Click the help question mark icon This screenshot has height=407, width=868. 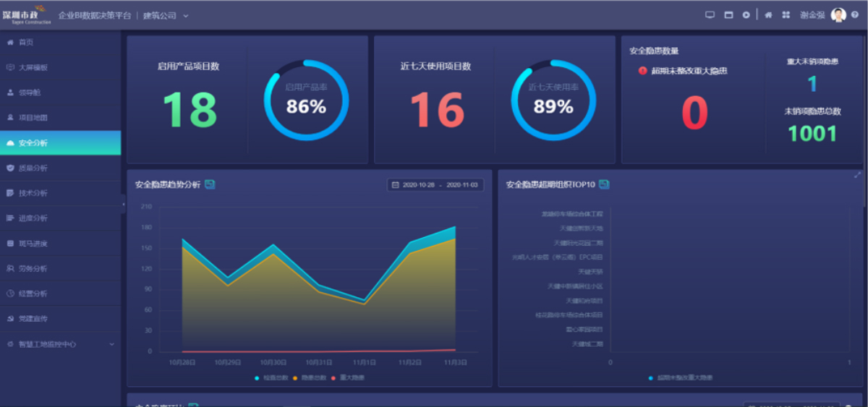tap(855, 15)
